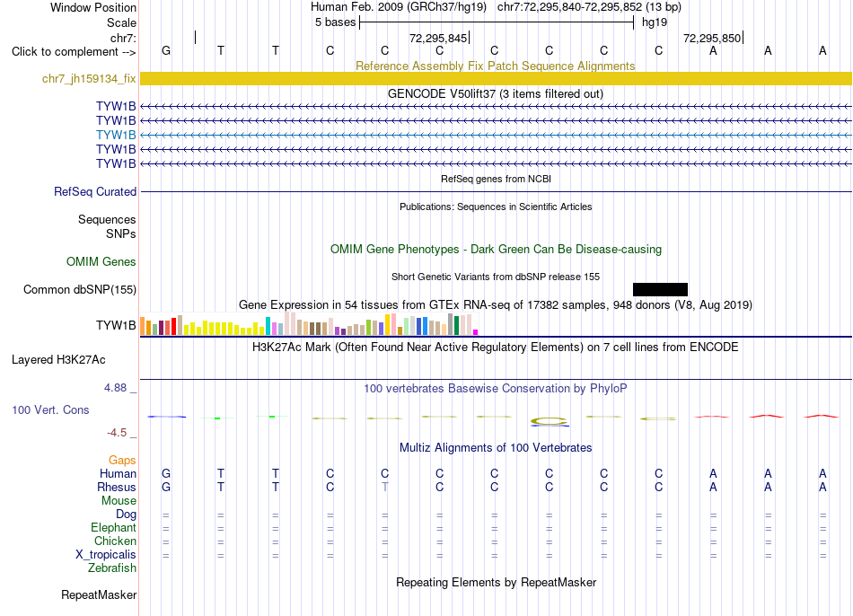
Task: Open '100 vertebrates Basewise Conservation by PhyloP'
Action: [x=495, y=389]
